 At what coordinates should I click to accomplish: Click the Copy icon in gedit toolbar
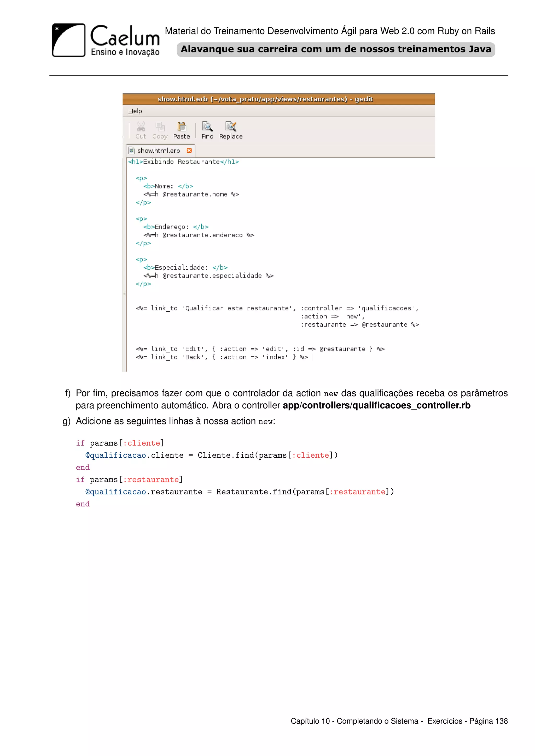point(160,126)
